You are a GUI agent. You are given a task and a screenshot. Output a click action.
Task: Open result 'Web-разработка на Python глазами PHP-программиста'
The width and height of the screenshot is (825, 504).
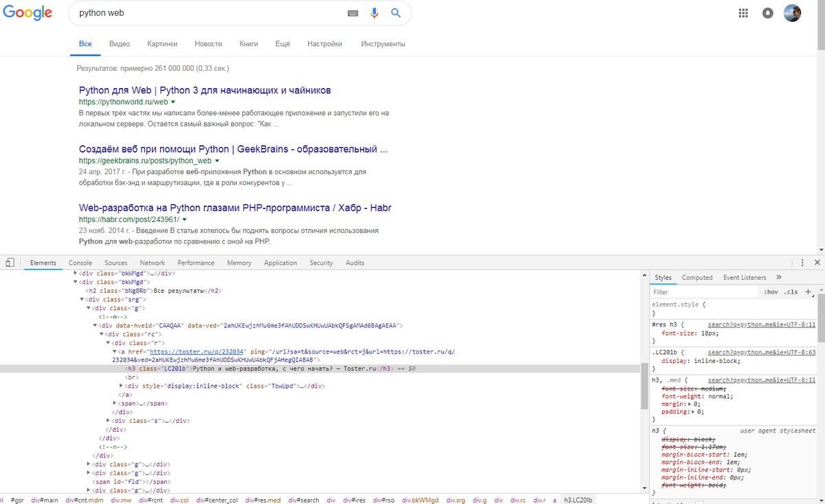coord(235,208)
